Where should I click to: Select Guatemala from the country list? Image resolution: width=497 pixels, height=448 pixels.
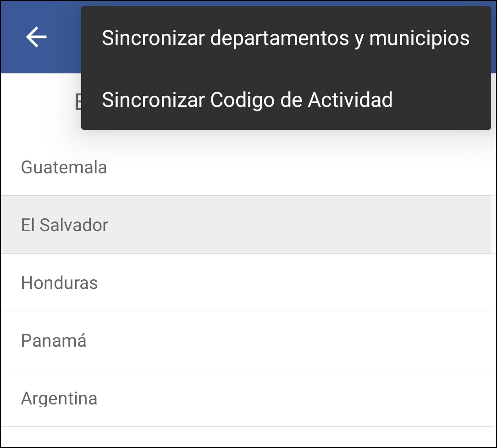pyautogui.click(x=64, y=167)
